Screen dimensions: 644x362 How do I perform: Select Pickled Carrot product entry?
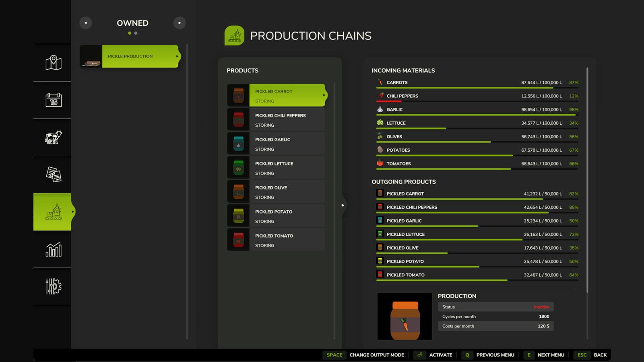coord(277,95)
